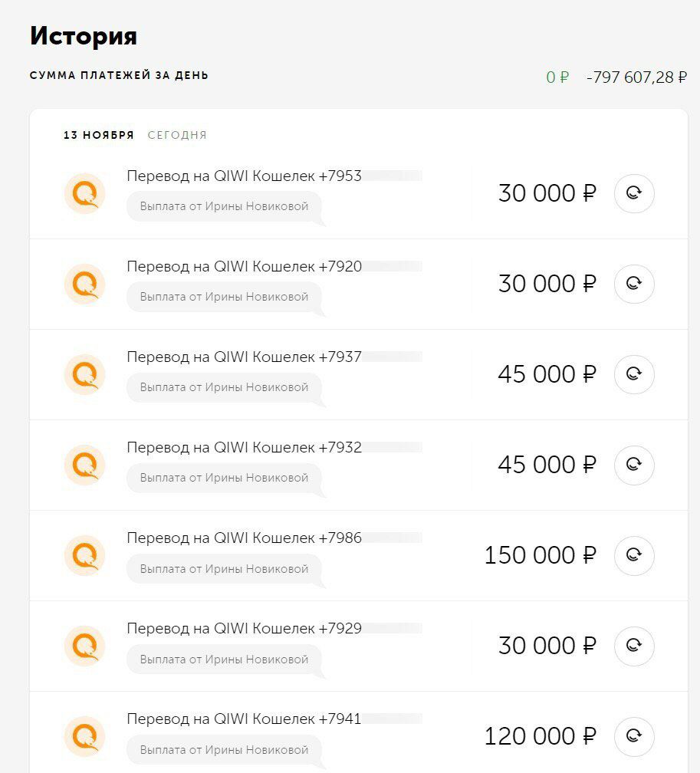Click comment bubble under +7986 transfer
Screen dimensions: 700x773
[x=225, y=569]
